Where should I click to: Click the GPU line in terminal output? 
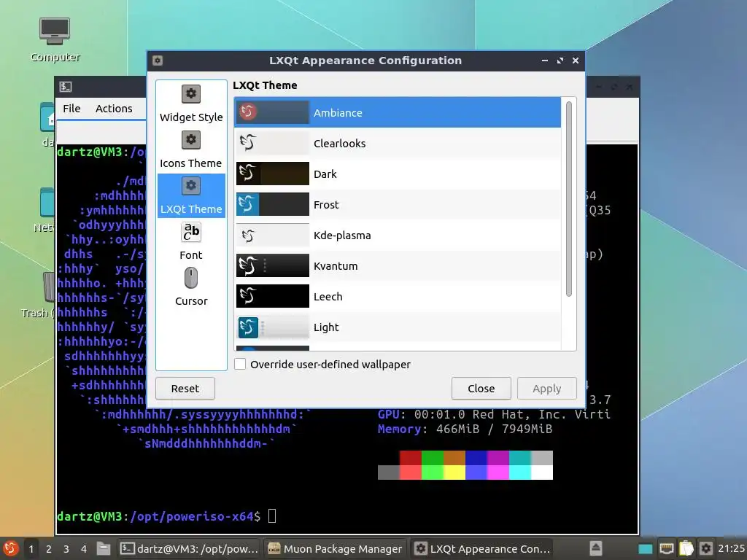494,414
